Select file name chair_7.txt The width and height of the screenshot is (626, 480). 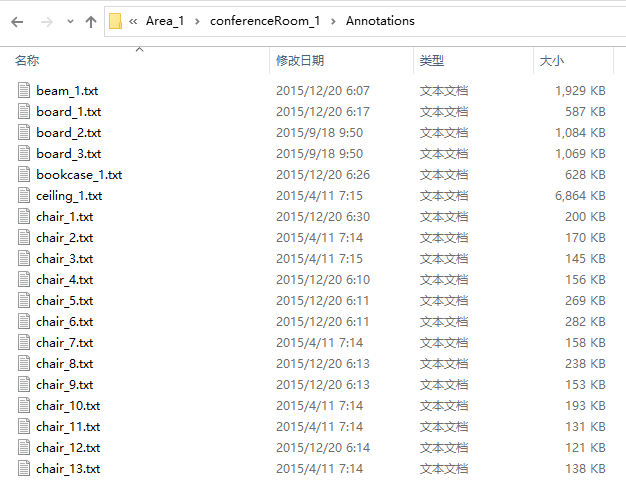pos(65,343)
